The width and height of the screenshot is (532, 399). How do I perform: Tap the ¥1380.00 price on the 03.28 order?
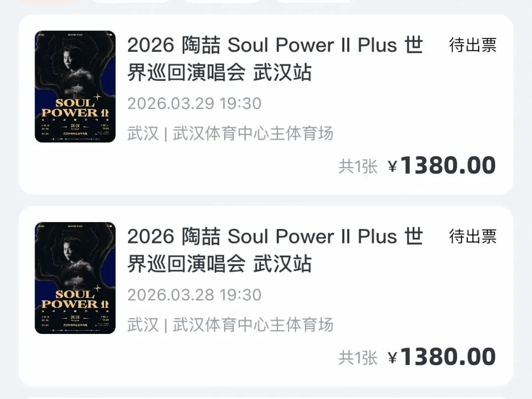tap(442, 357)
